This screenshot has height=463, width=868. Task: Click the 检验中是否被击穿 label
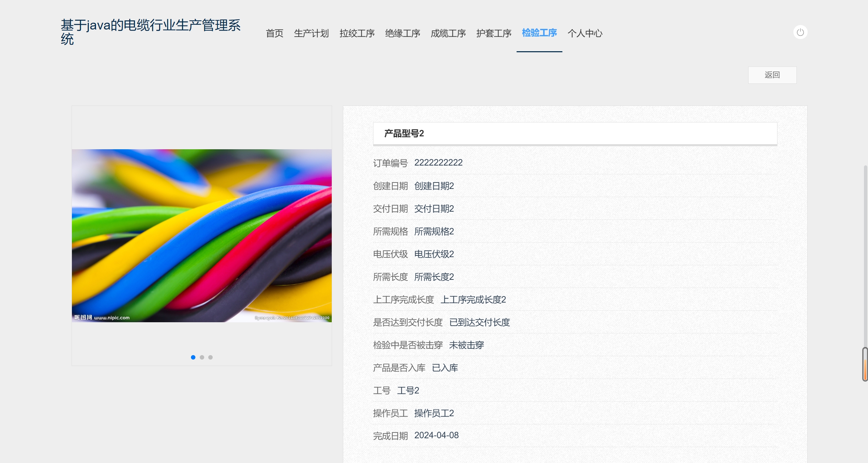pos(408,345)
